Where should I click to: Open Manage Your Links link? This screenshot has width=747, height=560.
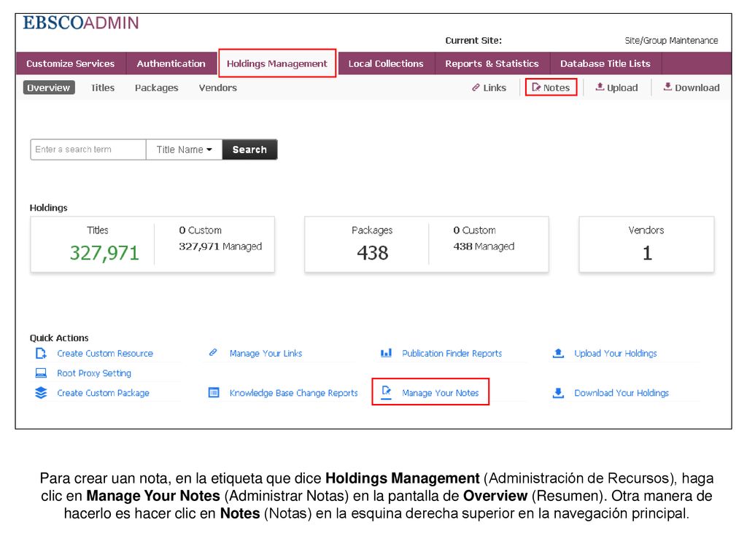[266, 354]
